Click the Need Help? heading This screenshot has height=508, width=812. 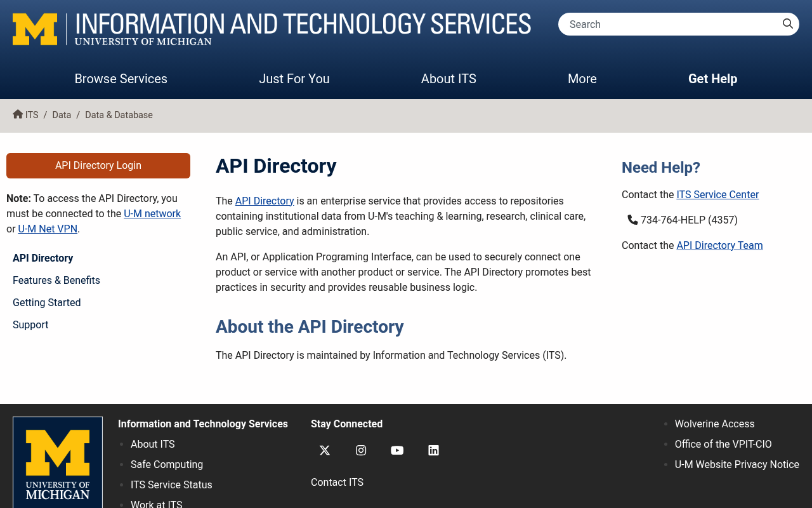[661, 168]
